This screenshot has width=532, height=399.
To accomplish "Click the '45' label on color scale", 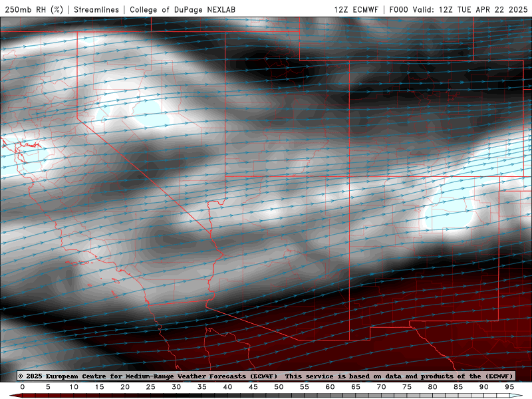I will click(x=253, y=387).
